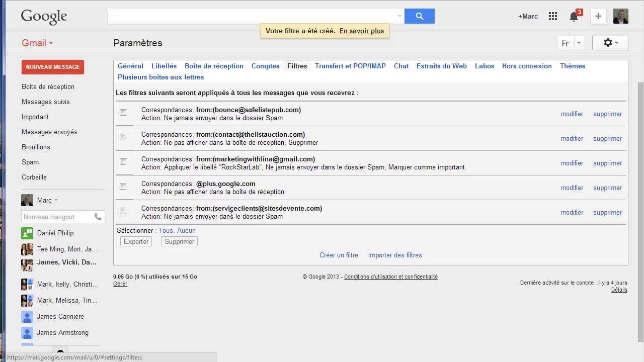Open the Comptes settings tab
Image resolution: width=644 pixels, height=362 pixels.
[265, 66]
